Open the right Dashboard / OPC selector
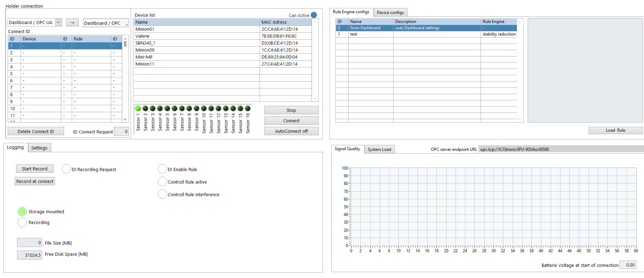 click(x=106, y=23)
